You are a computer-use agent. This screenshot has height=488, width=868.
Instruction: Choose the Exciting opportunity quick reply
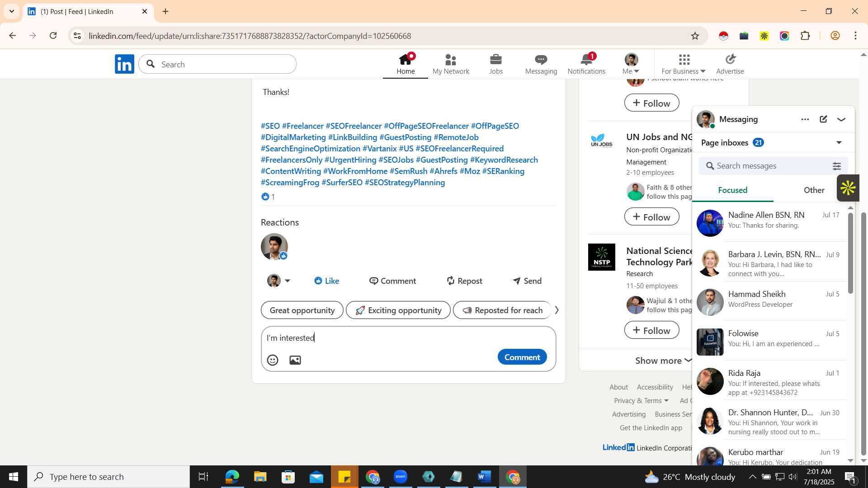[398, 310]
